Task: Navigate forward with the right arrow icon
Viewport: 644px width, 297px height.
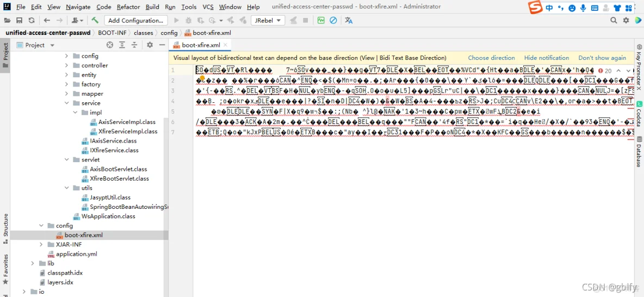Action: pos(59,20)
